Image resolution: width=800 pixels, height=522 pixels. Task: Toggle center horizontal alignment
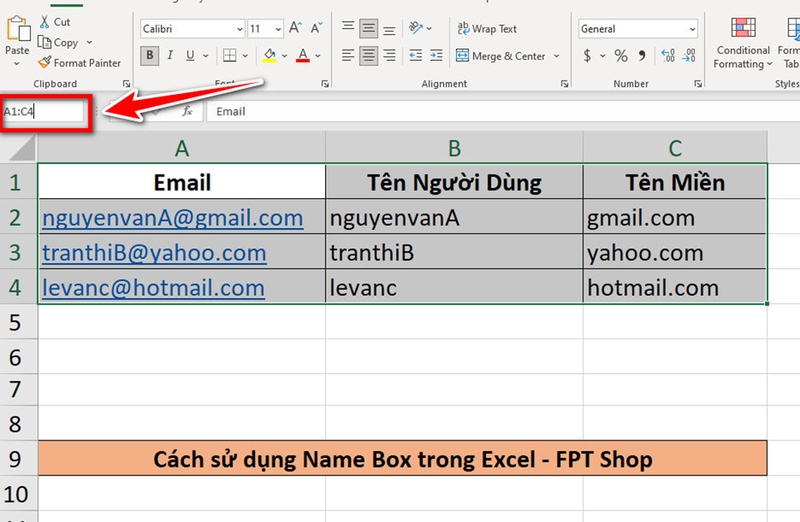(x=368, y=56)
